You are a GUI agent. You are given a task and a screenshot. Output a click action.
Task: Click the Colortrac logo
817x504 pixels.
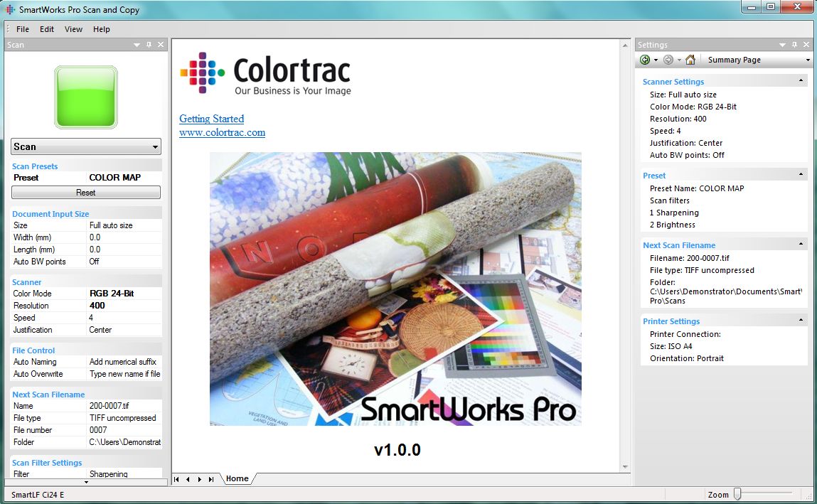(266, 73)
